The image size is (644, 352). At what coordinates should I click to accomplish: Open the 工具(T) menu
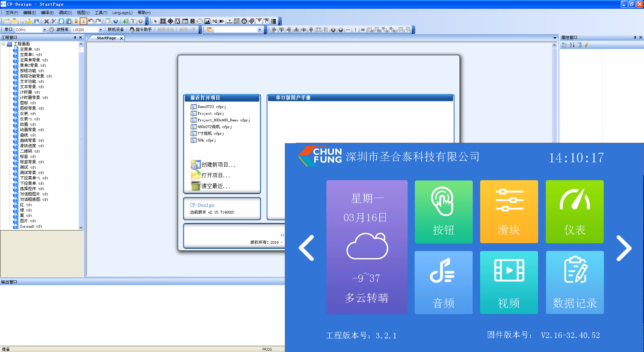(x=101, y=13)
